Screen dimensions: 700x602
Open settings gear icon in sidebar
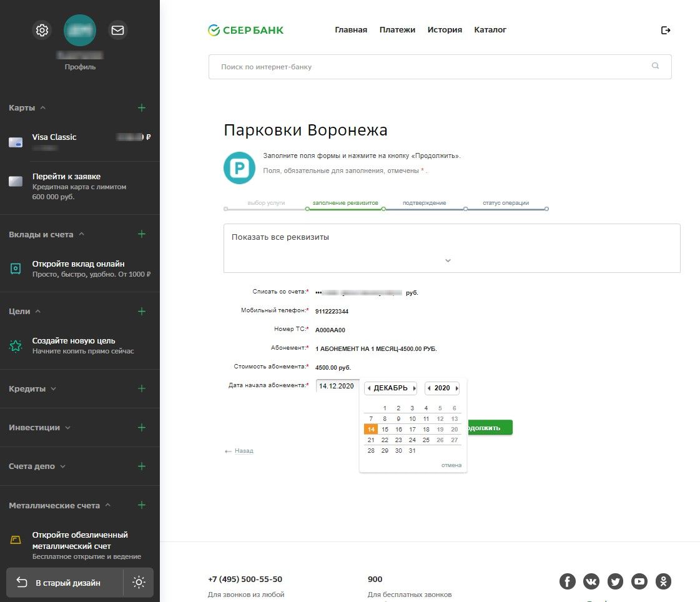point(42,31)
